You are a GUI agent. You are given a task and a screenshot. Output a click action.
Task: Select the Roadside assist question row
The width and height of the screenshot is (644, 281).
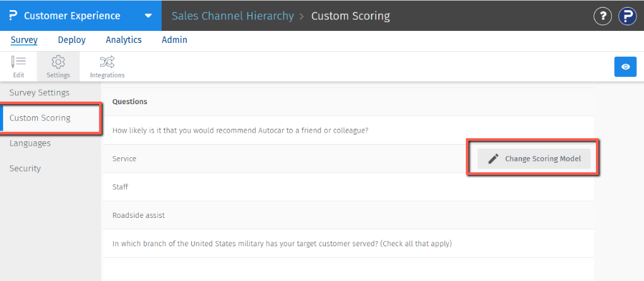click(x=349, y=215)
